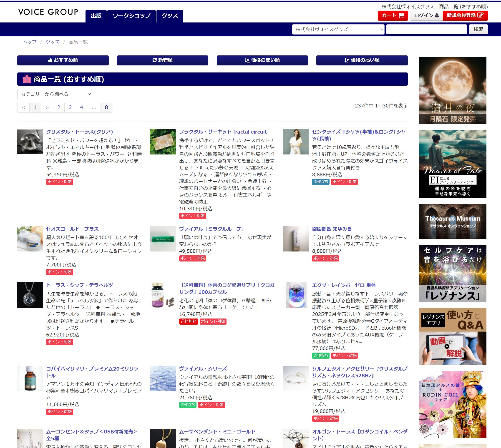Click the コパイバマリマリ bottle thumbnail
501x448 pixels.
pos(30,378)
